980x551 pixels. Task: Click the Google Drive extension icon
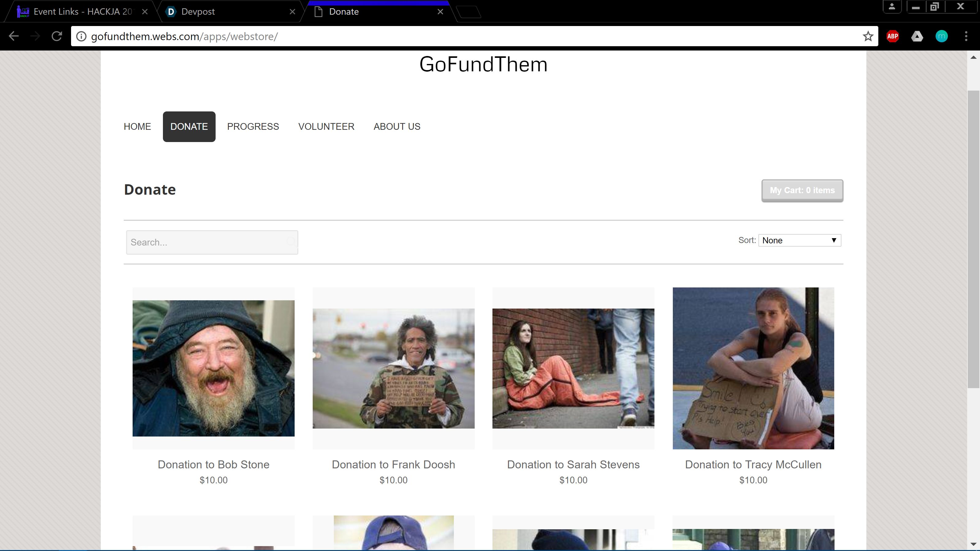pos(917,36)
